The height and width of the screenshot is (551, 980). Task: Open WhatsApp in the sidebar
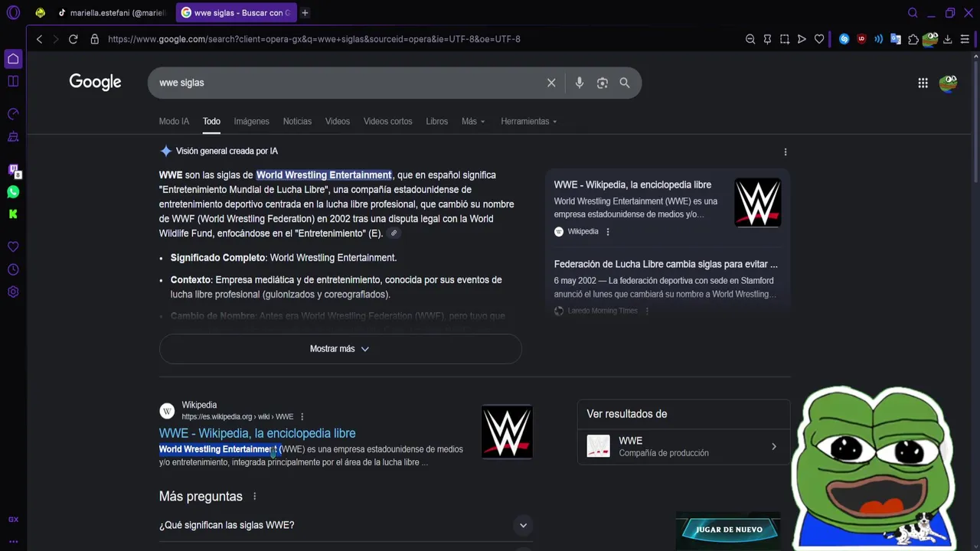pos(13,192)
